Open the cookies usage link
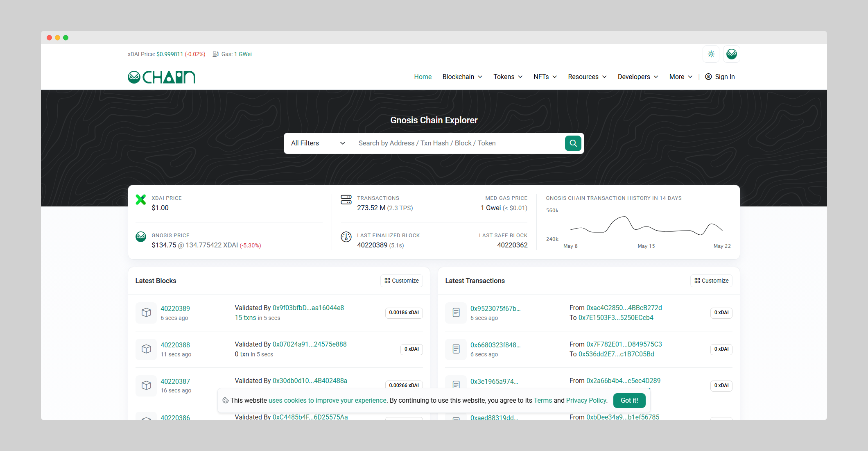 click(328, 400)
